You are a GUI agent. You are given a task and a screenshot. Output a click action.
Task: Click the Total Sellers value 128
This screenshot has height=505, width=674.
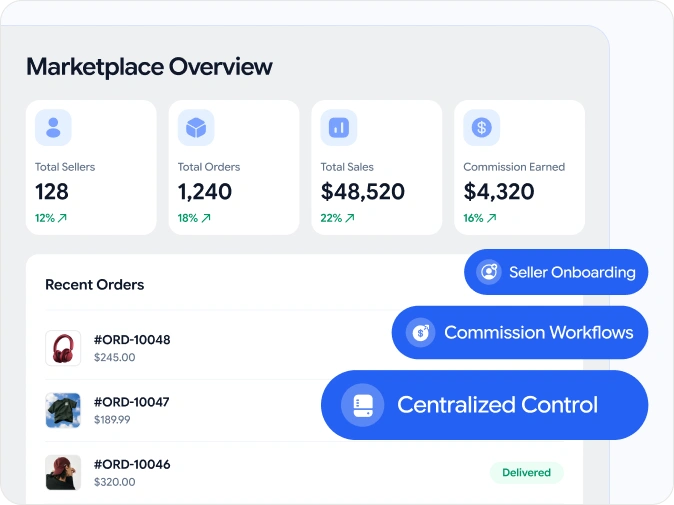tap(52, 191)
